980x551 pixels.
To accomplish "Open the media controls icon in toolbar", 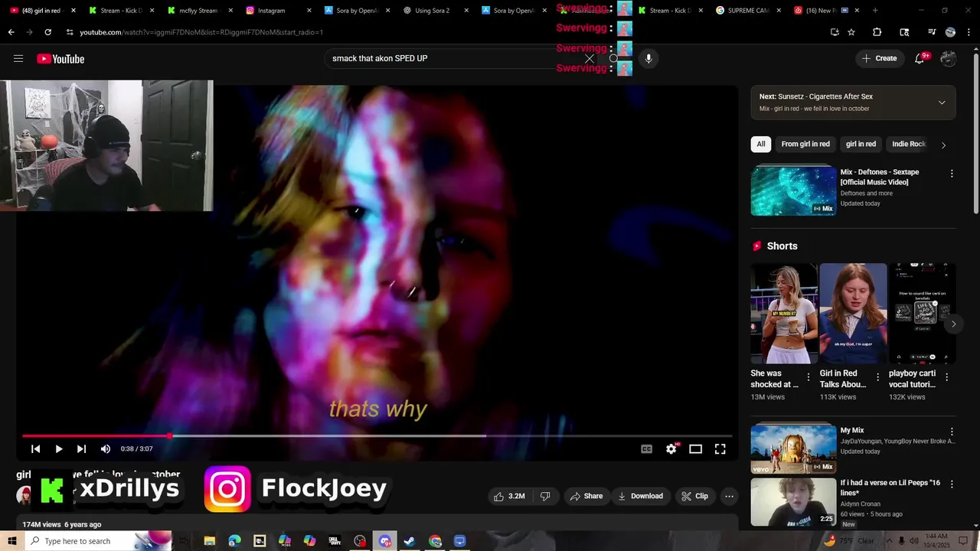I will coord(932,32).
